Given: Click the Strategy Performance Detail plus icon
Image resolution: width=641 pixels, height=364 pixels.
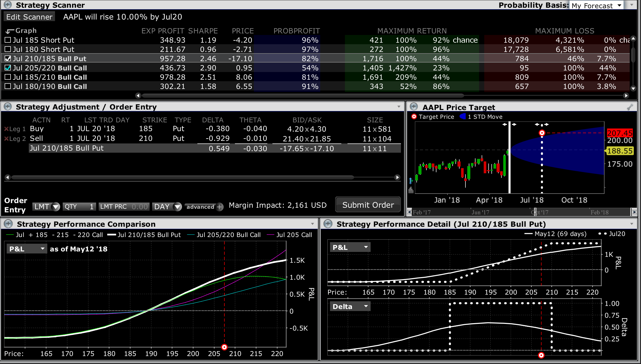Looking at the screenshot, I should (328, 224).
